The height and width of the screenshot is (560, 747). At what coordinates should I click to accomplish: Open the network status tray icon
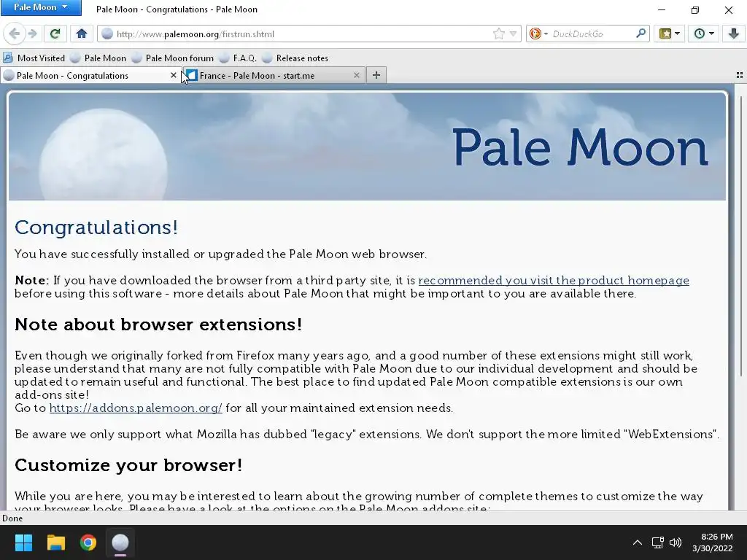click(658, 542)
